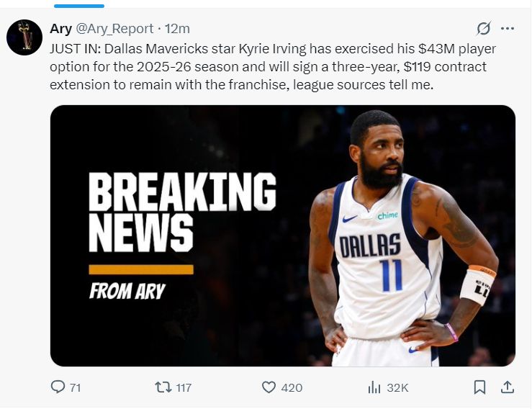Expand the three-dot more options menu

508,29
